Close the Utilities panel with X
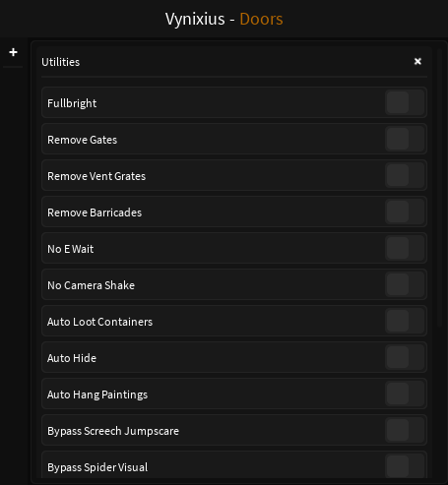This screenshot has height=485, width=448. (x=417, y=61)
